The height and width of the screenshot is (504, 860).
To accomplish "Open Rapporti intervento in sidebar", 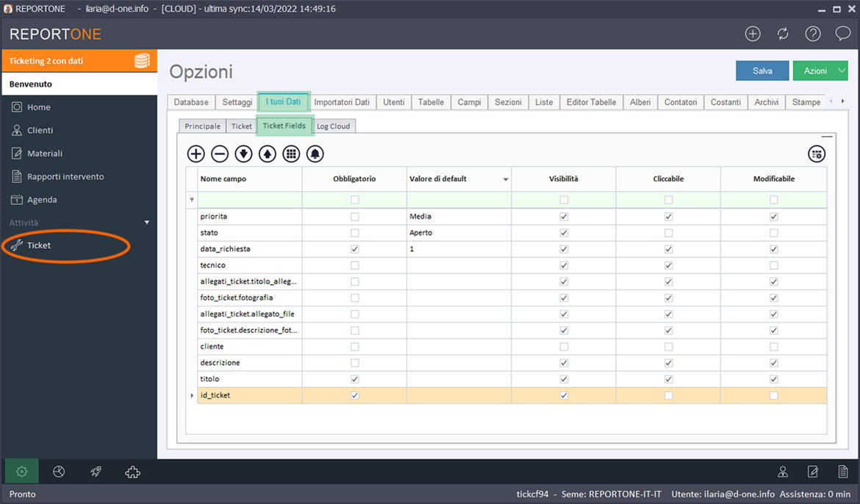I will point(65,176).
